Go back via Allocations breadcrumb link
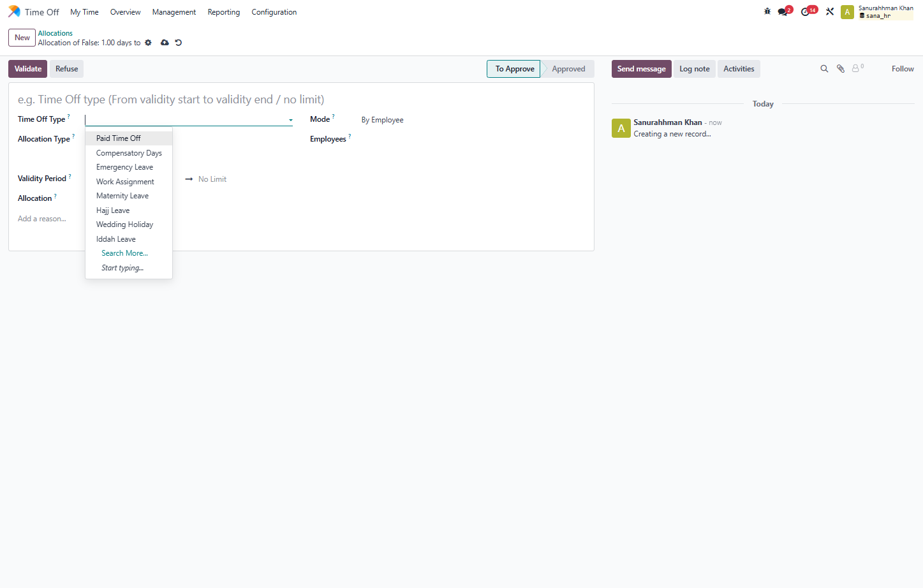923x588 pixels. (x=55, y=33)
